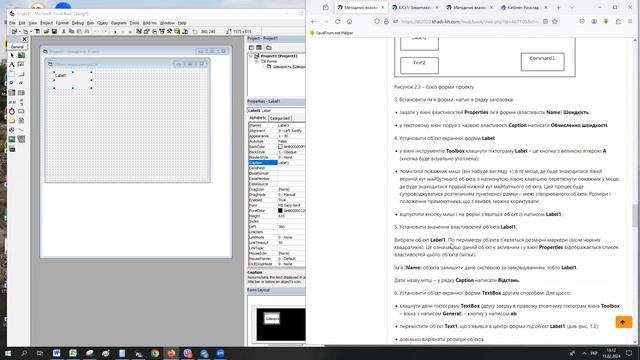
Task: Click View Code in Project panel
Action: (x=251, y=48)
